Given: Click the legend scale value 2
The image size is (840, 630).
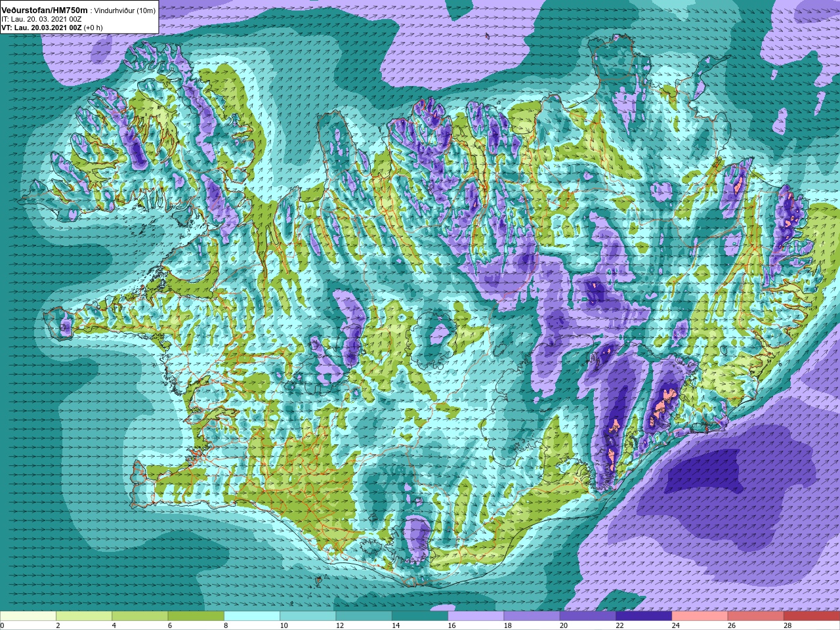Looking at the screenshot, I should (58, 625).
